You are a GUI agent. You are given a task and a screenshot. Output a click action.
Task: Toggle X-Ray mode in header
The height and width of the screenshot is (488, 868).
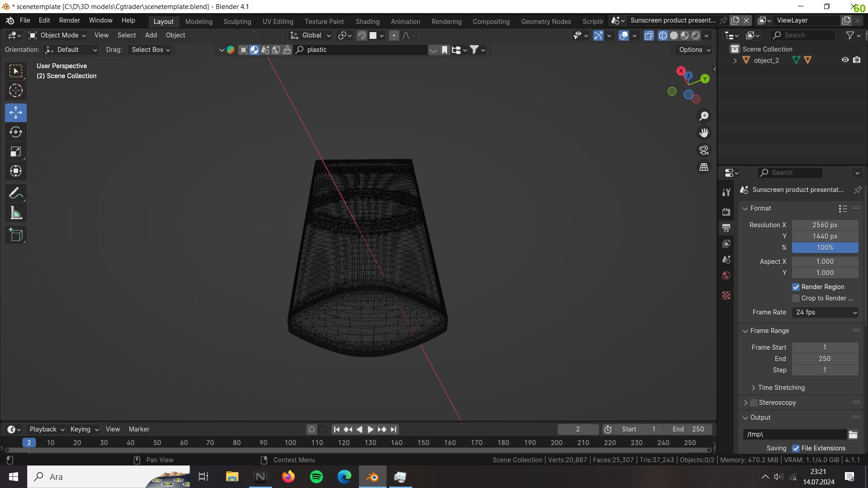[649, 35]
